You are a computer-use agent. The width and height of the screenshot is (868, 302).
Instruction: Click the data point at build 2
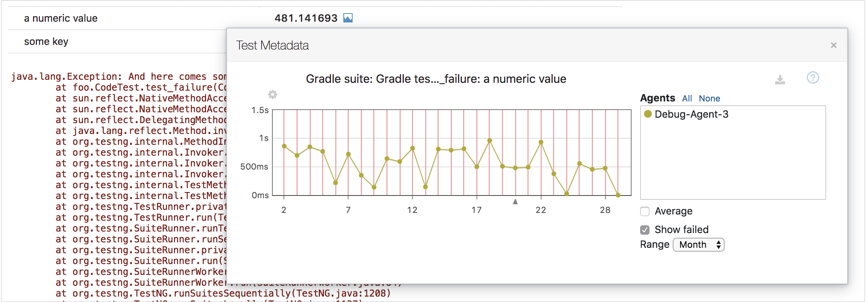[x=284, y=146]
